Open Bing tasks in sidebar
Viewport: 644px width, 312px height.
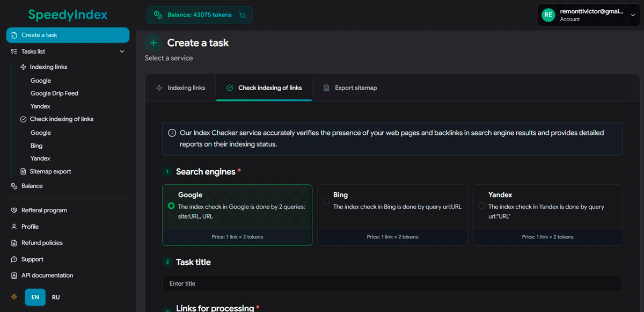(36, 146)
